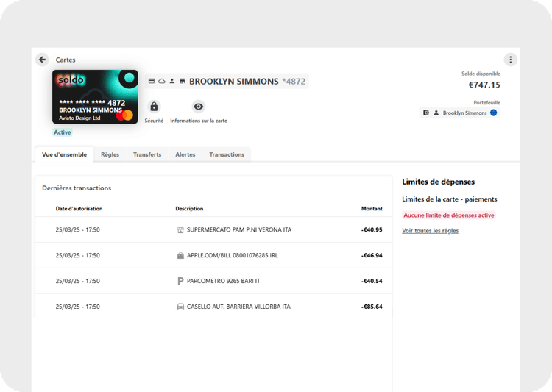Viewport: 552px width, 392px height.
Task: Click the shopping bag icon for APPLE.COM/BILL
Action: point(180,255)
